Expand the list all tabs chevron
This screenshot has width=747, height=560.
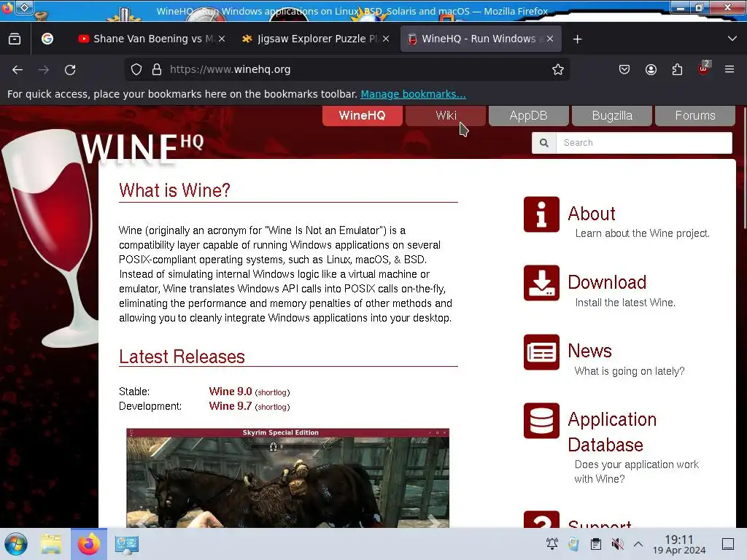(x=732, y=39)
